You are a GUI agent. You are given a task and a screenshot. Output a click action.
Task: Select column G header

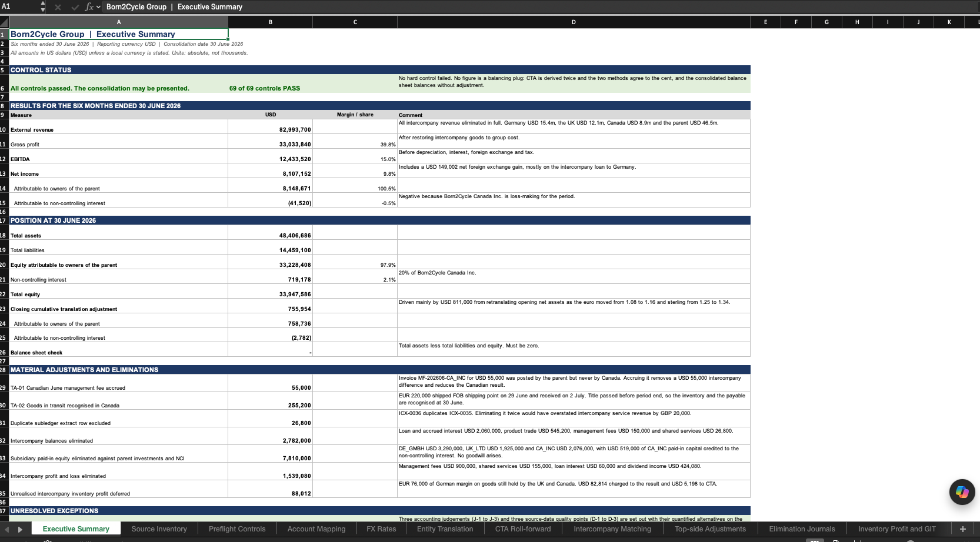tap(826, 22)
